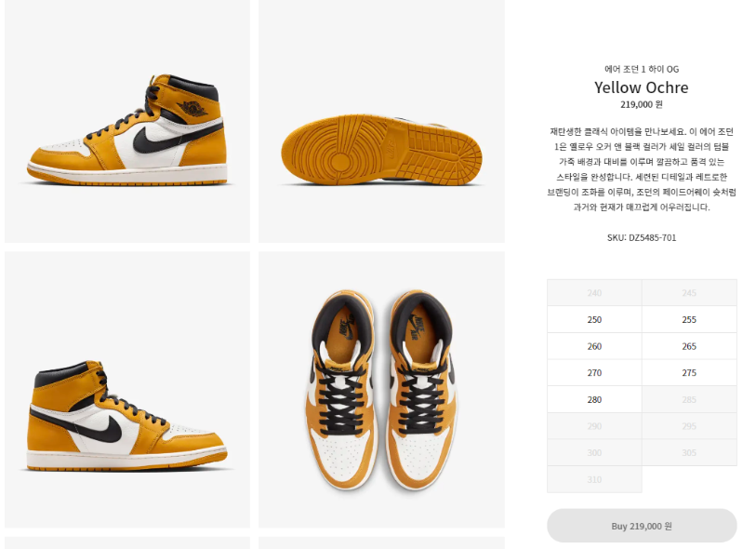Screen dimensions: 756x549
Task: Choose size 265 option
Action: click(689, 346)
